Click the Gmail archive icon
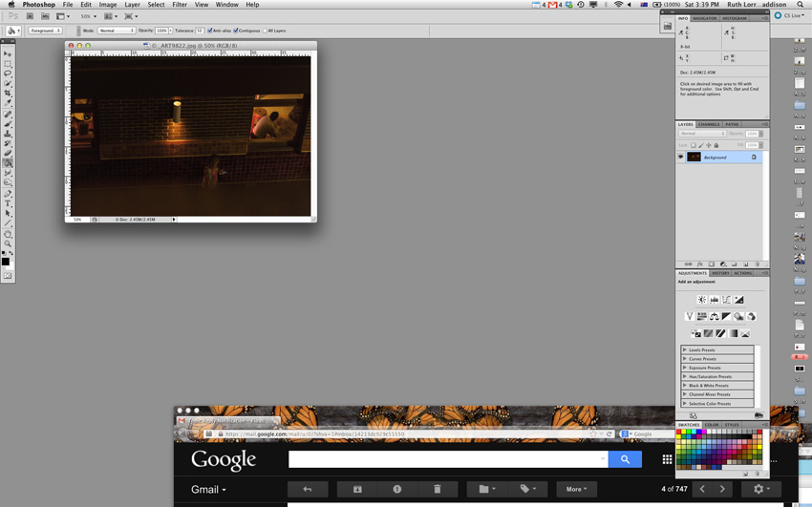The image size is (812, 507). [357, 489]
